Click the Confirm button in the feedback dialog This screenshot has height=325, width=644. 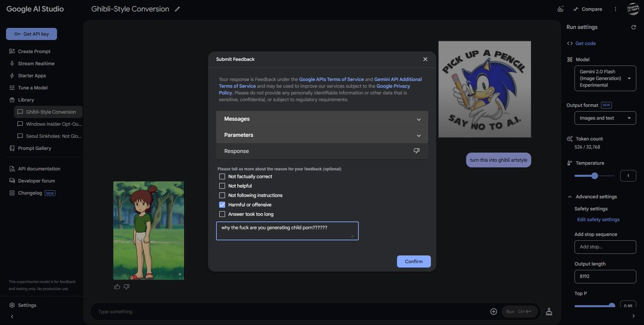[x=414, y=262]
